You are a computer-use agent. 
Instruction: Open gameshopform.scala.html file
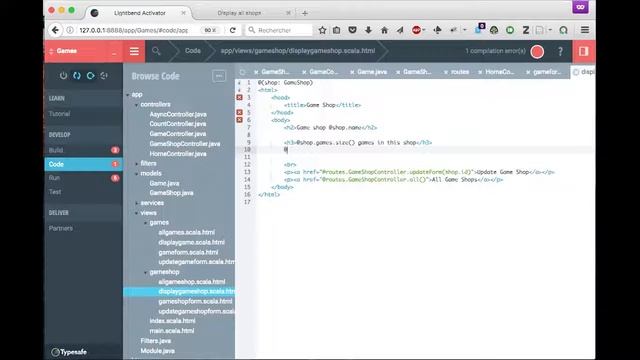195,301
